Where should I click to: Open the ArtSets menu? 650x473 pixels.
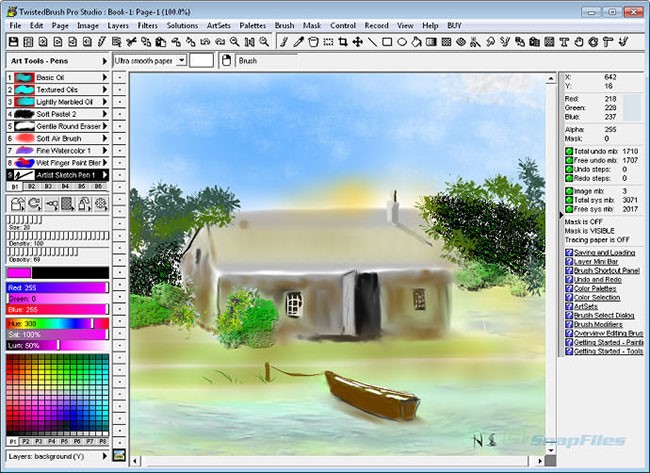pos(218,26)
